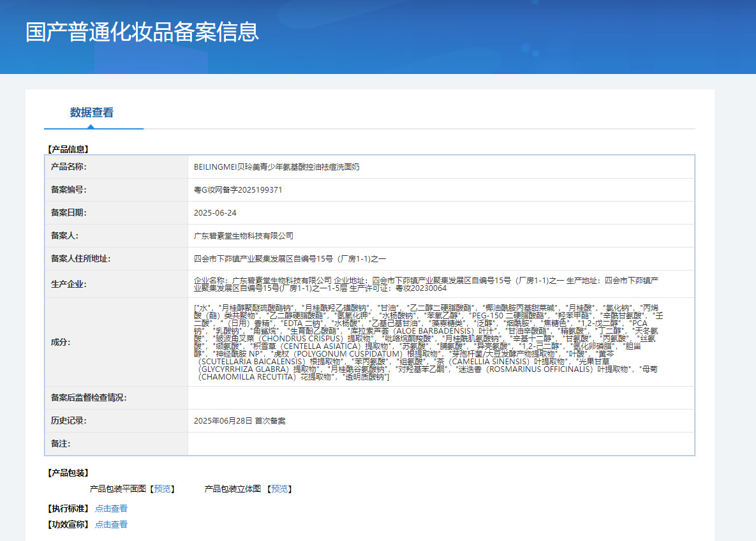This screenshot has width=756, height=541.
Task: Select the 数据查看 tab
Action: (x=92, y=112)
